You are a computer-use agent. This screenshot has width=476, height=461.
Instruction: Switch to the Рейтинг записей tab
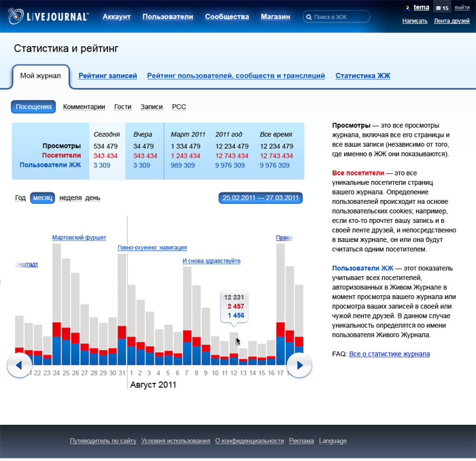pos(107,76)
